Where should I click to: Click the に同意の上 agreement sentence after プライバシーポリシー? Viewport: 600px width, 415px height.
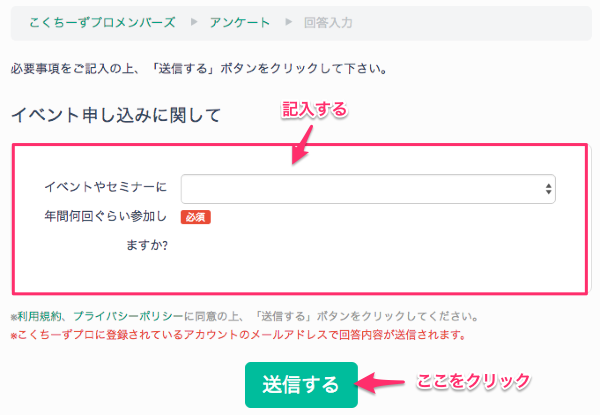(330, 316)
